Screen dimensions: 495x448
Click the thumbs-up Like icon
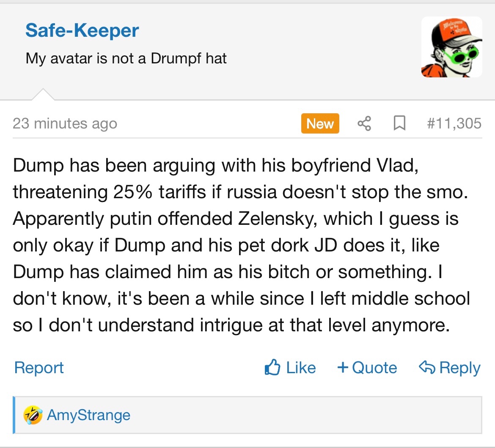[x=273, y=367]
